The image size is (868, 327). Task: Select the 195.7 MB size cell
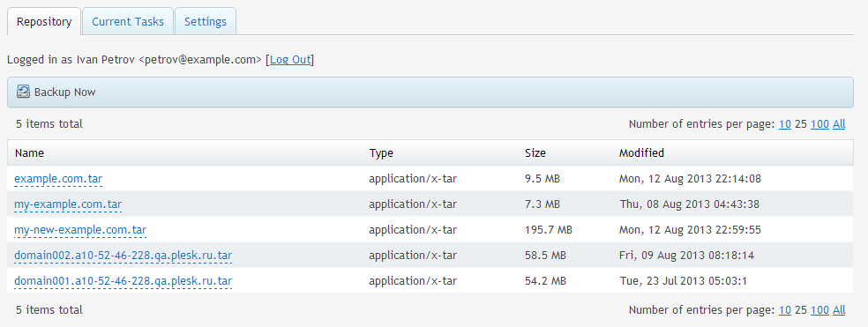[x=548, y=230]
